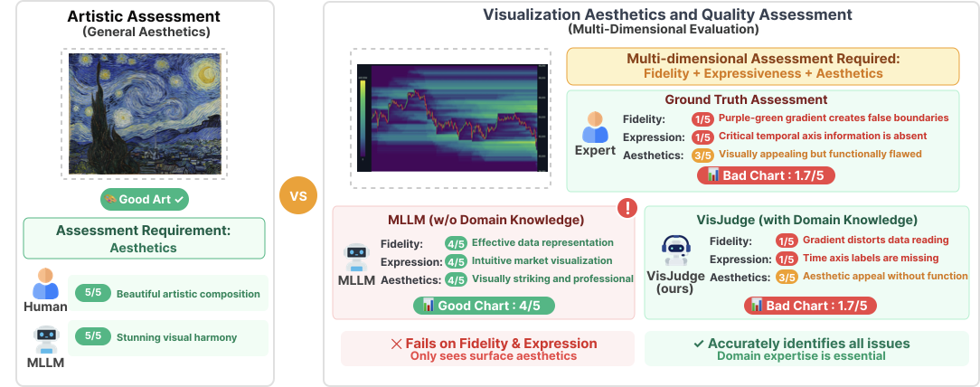Click the orange VS circle
980x387 pixels.
point(298,194)
